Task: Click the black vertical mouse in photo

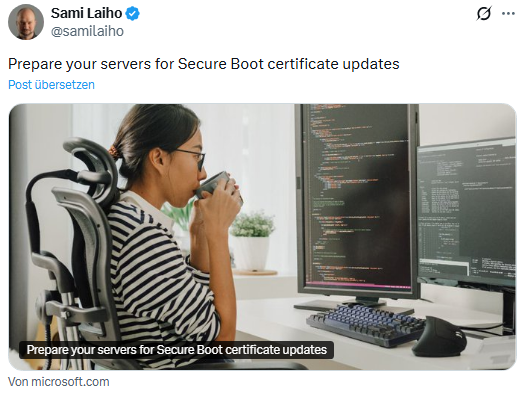Action: pos(439,337)
